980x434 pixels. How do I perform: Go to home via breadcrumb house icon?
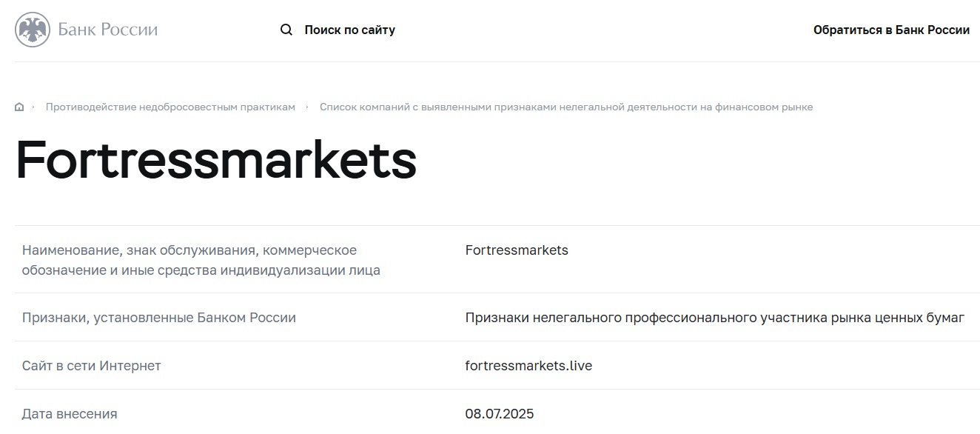click(x=19, y=107)
